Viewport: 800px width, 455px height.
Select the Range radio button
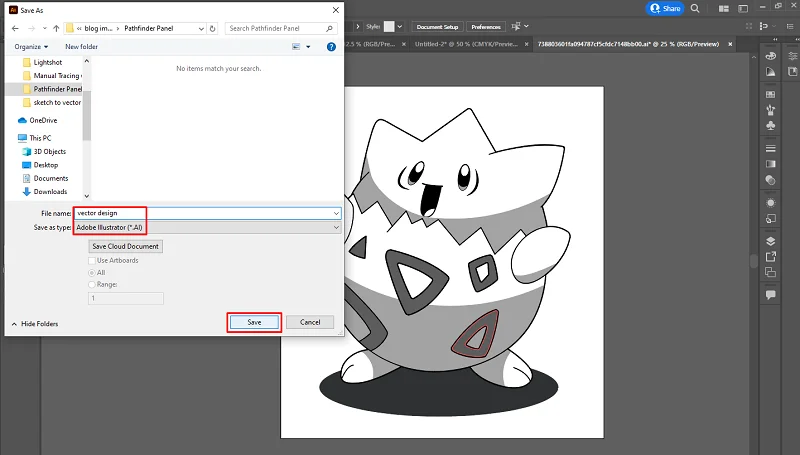[x=92, y=285]
